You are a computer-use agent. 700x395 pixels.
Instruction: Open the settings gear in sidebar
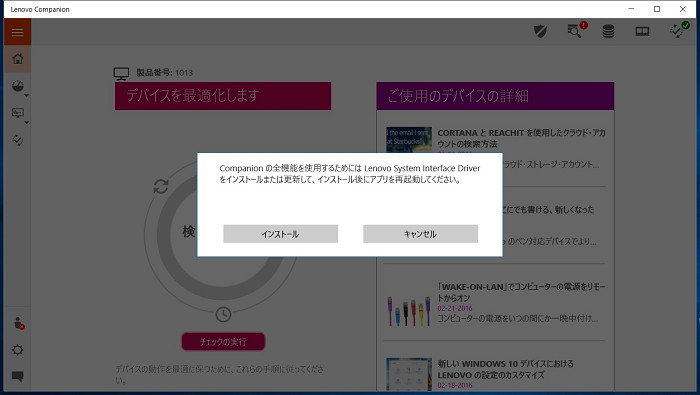17,349
